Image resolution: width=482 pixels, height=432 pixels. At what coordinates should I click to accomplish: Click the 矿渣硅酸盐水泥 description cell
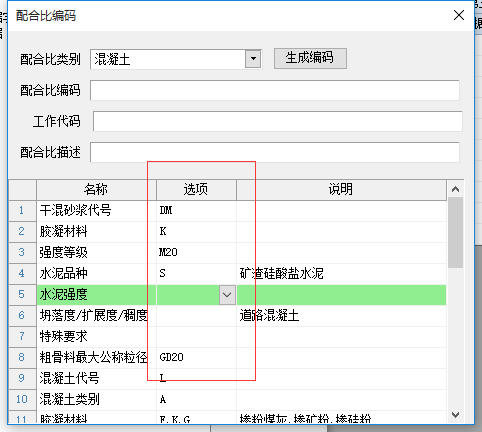click(x=341, y=274)
